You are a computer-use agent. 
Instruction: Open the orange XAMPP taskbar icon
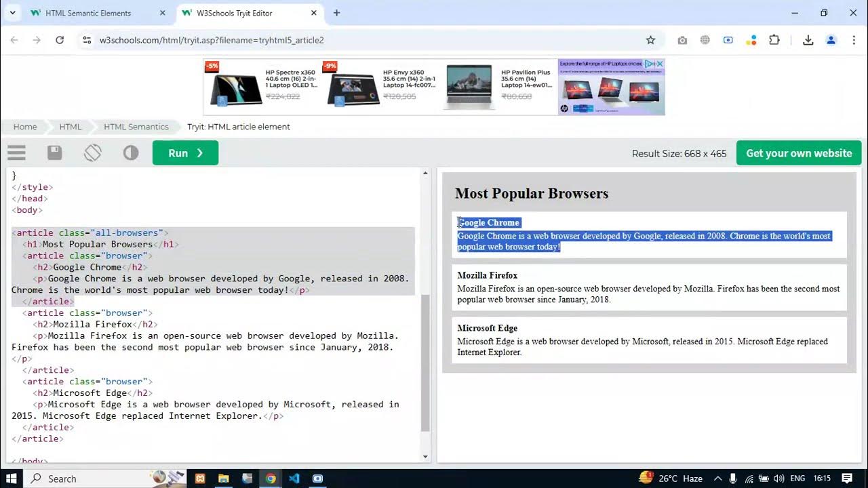pyautogui.click(x=200, y=479)
